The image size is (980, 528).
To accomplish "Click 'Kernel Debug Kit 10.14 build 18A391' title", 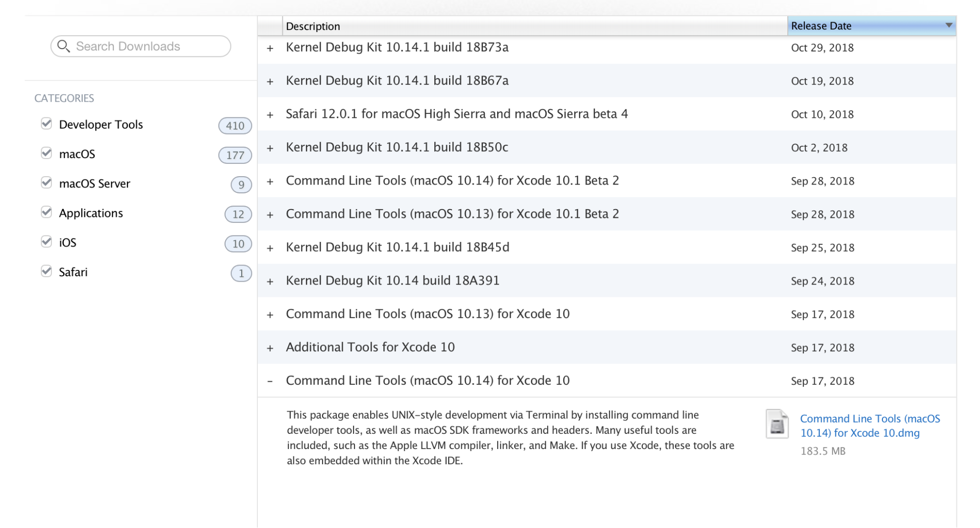I will tap(393, 281).
